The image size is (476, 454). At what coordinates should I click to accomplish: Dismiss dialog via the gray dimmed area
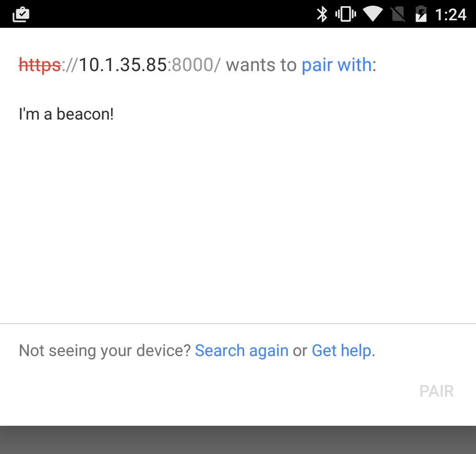[238, 440]
